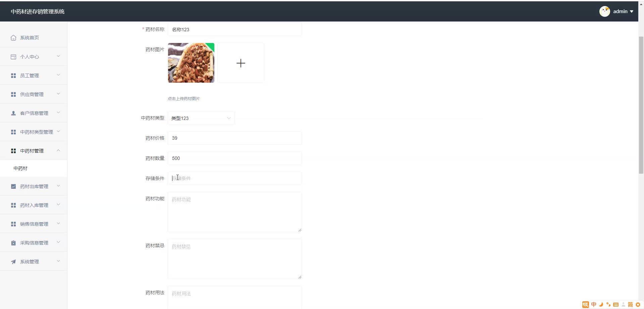Click the 药材价格 input field

coord(235,138)
